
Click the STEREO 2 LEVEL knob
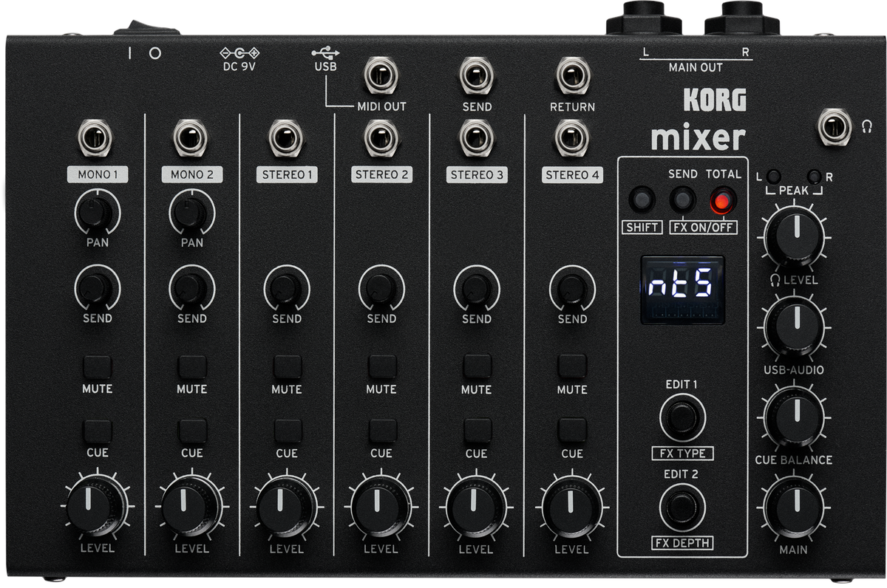(x=381, y=507)
